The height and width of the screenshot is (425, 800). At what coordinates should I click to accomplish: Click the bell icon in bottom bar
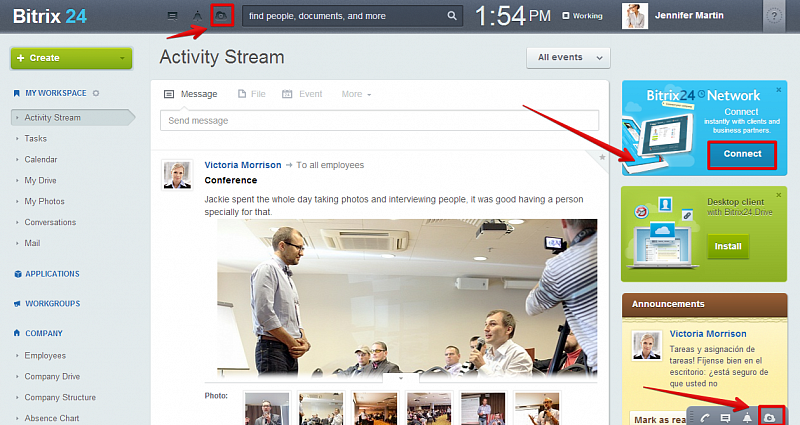[747, 418]
